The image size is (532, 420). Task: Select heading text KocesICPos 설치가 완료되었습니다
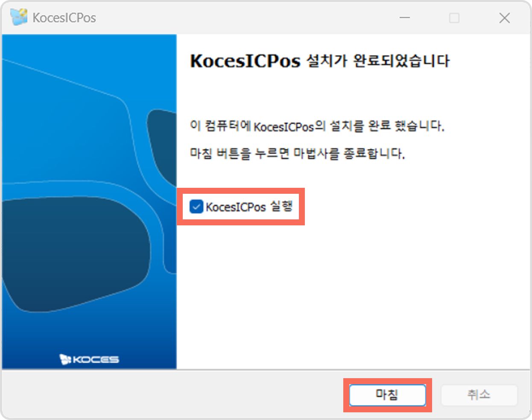point(320,61)
